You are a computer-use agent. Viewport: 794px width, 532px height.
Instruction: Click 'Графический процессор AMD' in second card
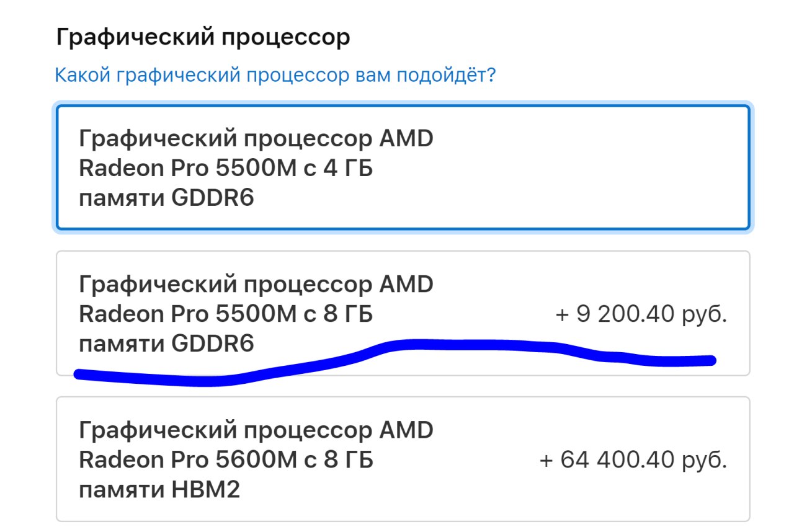point(256,285)
